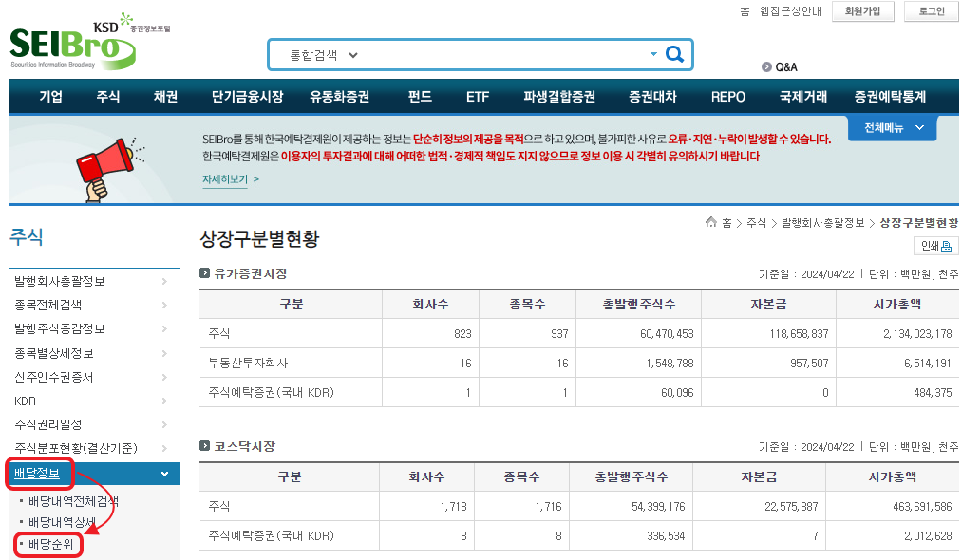This screenshot has height=560, width=962.
Task: Click the 회원가입 button
Action: coord(862,11)
